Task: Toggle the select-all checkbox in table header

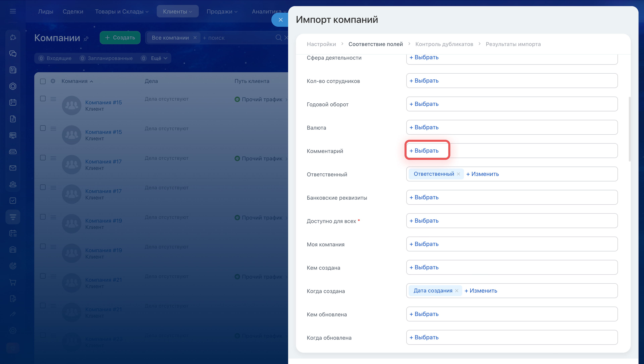Action: [x=43, y=81]
